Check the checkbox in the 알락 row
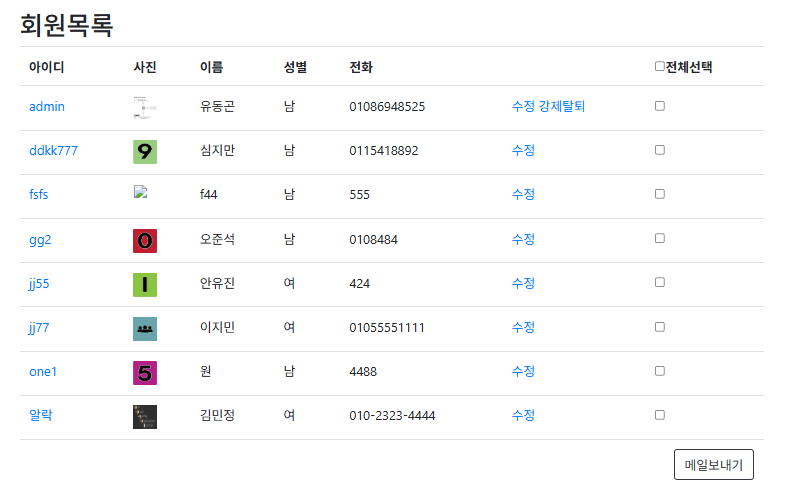787x493 pixels. tap(660, 415)
